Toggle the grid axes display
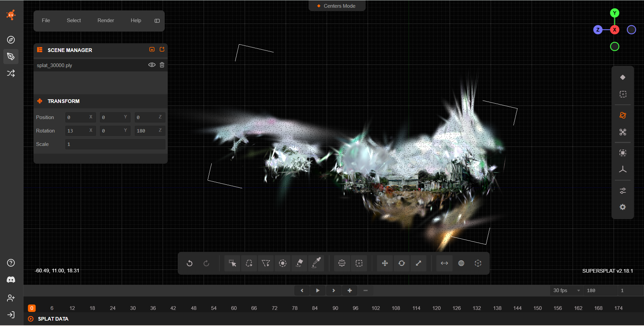Viewport: 644px width, 326px height. coord(623,170)
